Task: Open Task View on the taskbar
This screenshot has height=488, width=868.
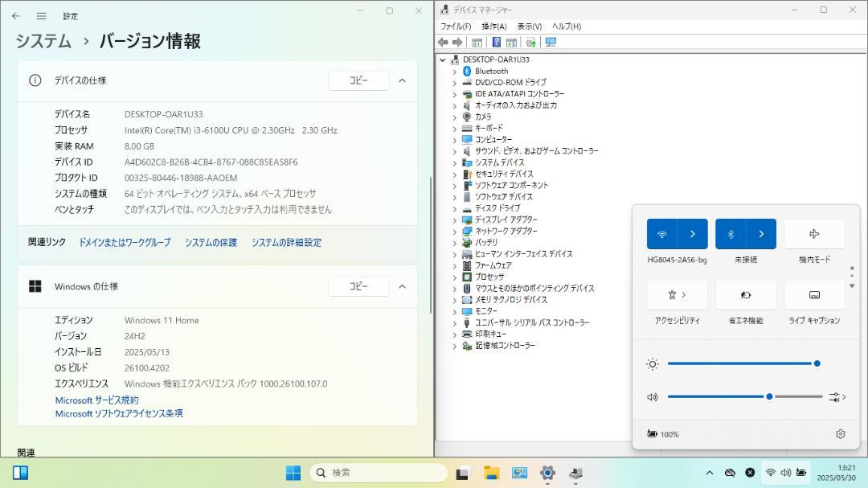Action: [463, 473]
